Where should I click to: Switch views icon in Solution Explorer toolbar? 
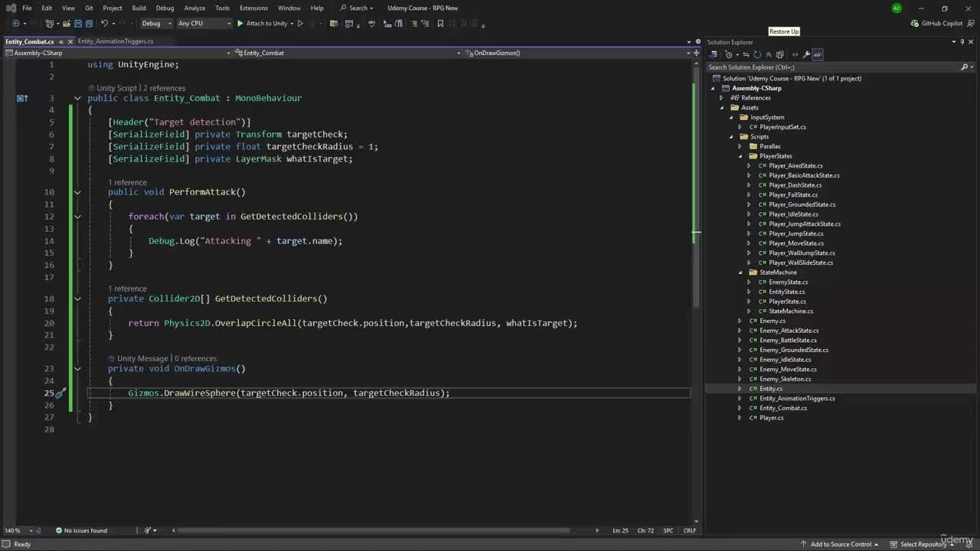pyautogui.click(x=714, y=54)
